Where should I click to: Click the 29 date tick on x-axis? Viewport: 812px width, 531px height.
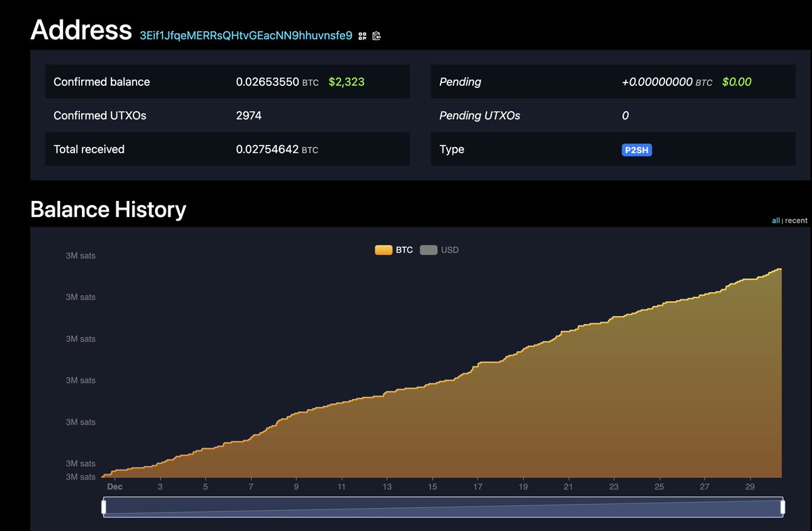click(x=750, y=487)
